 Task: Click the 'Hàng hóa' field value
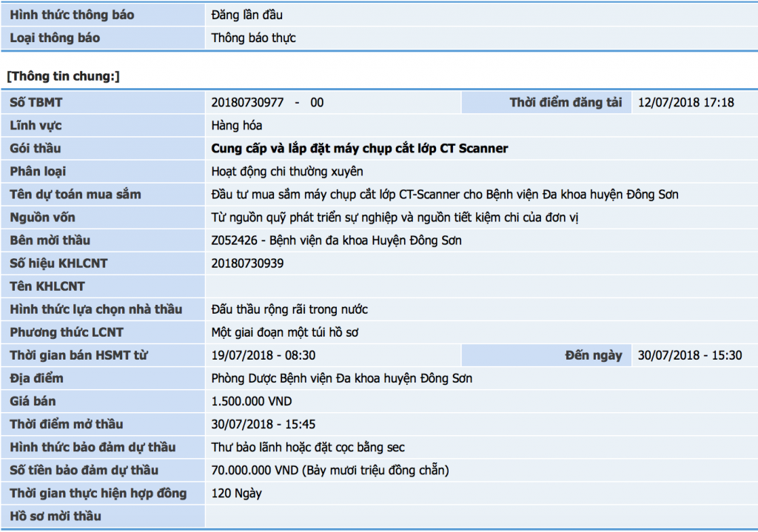click(236, 126)
